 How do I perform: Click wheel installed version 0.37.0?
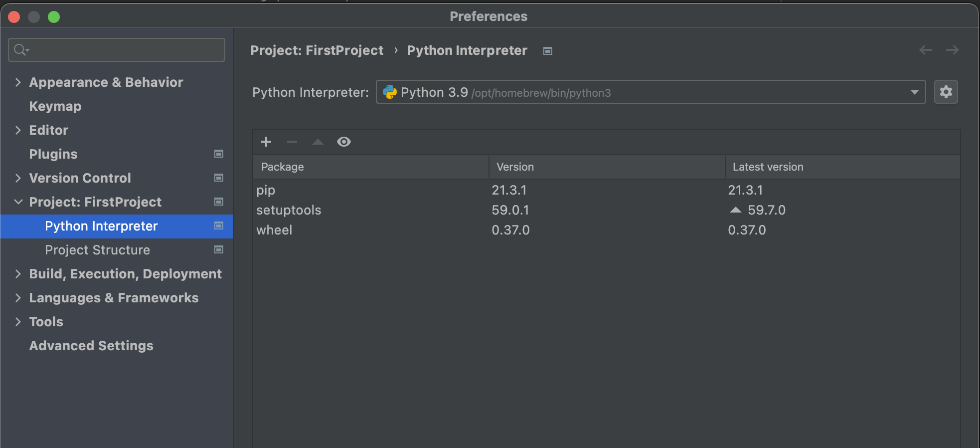pos(511,230)
